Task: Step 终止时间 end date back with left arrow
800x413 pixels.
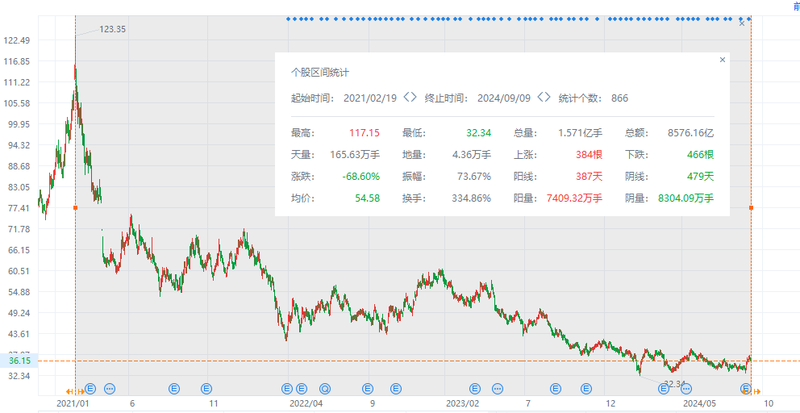Action: (x=540, y=98)
